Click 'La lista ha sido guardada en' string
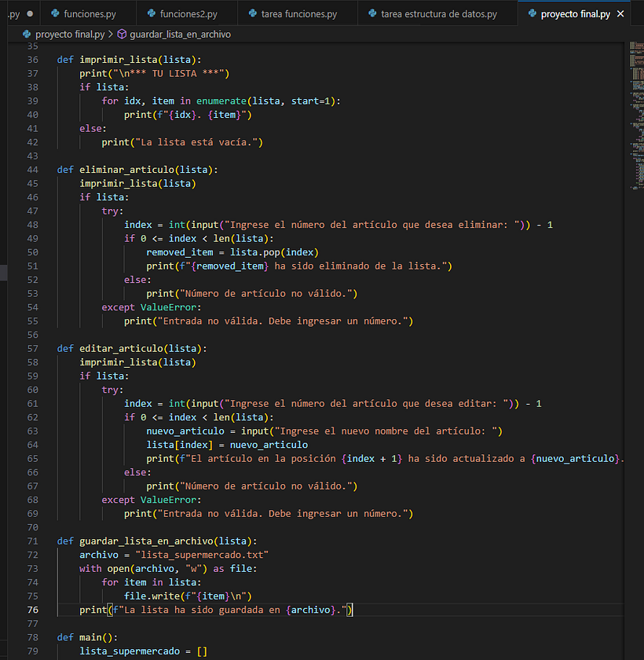Viewport: 644px width, 660px height. [x=202, y=610]
